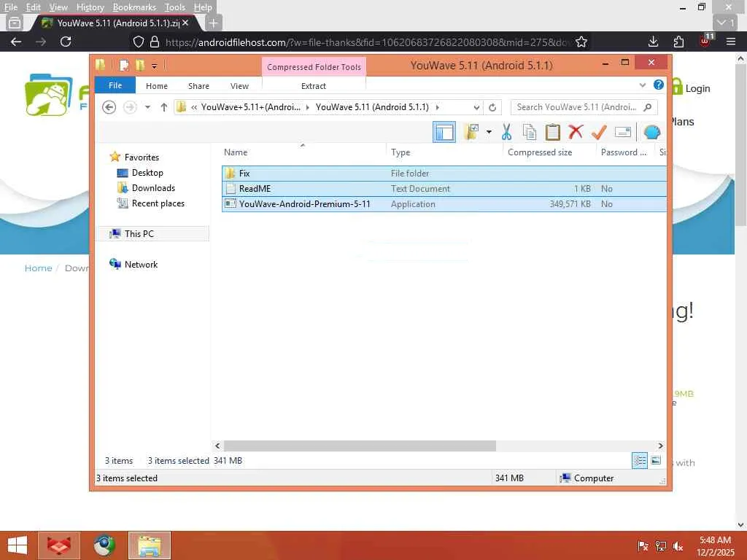This screenshot has width=747, height=560.
Task: Open the File tab
Action: point(115,85)
